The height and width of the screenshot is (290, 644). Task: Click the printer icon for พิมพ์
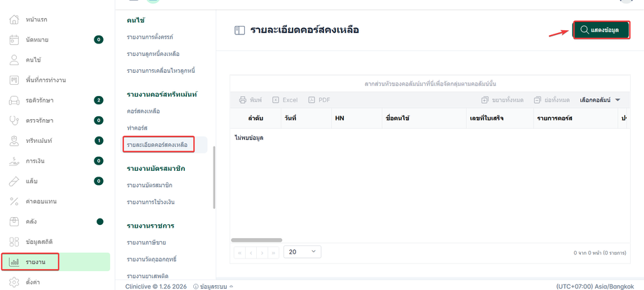click(243, 99)
